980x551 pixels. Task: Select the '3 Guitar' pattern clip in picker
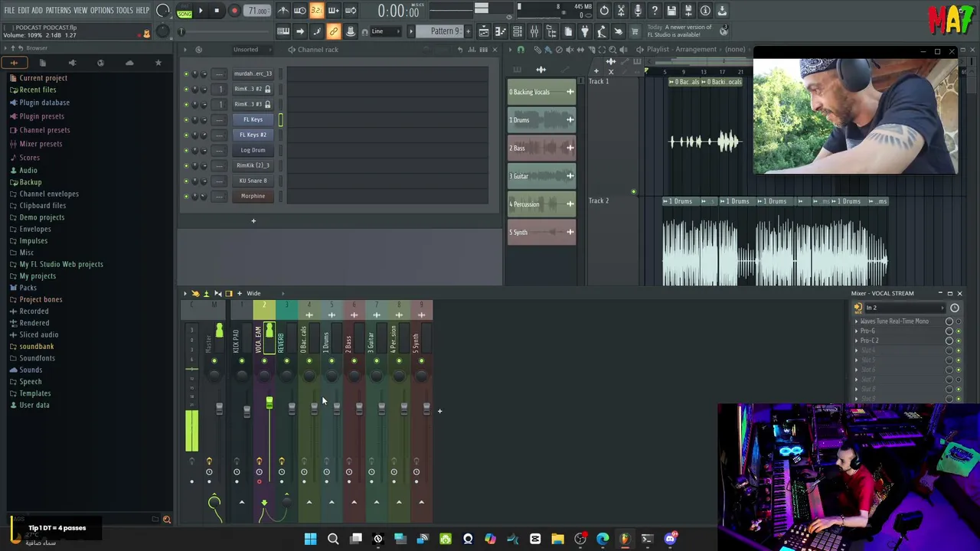coord(541,176)
